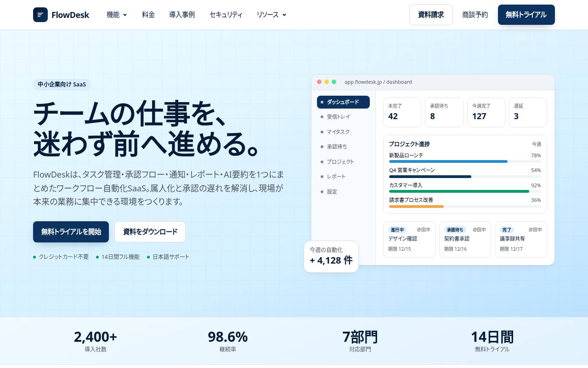Click the FlowDesk logo icon
588x368 pixels.
(40, 15)
